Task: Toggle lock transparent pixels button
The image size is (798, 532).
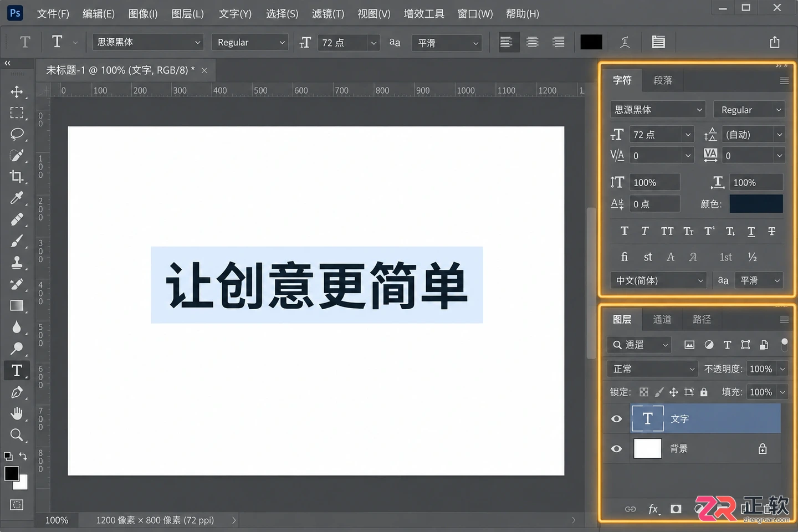Action: point(644,392)
